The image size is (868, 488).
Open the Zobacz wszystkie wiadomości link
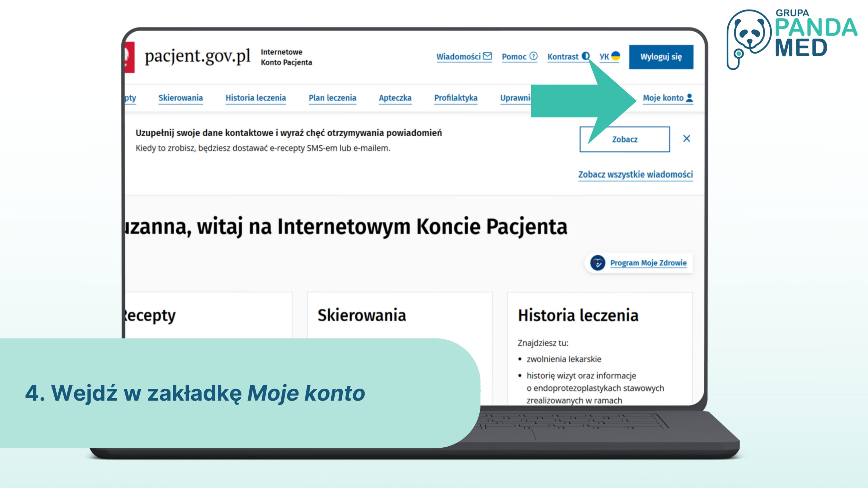635,175
